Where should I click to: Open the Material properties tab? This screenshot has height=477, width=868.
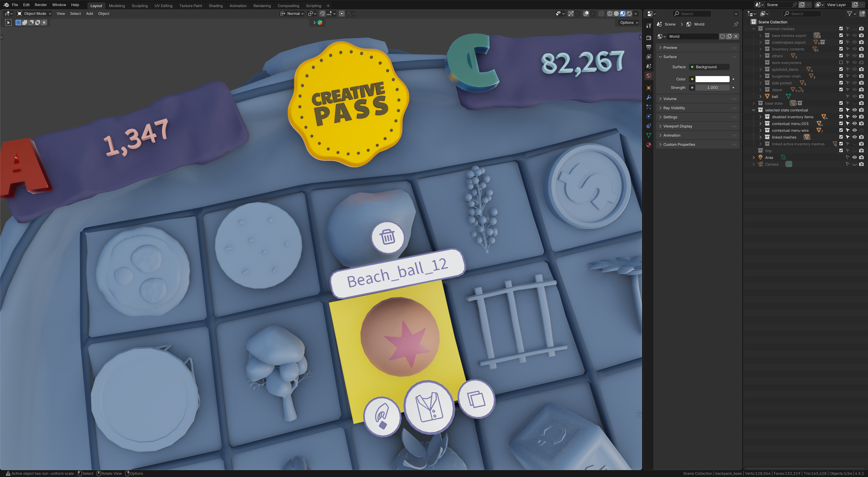pos(649,145)
